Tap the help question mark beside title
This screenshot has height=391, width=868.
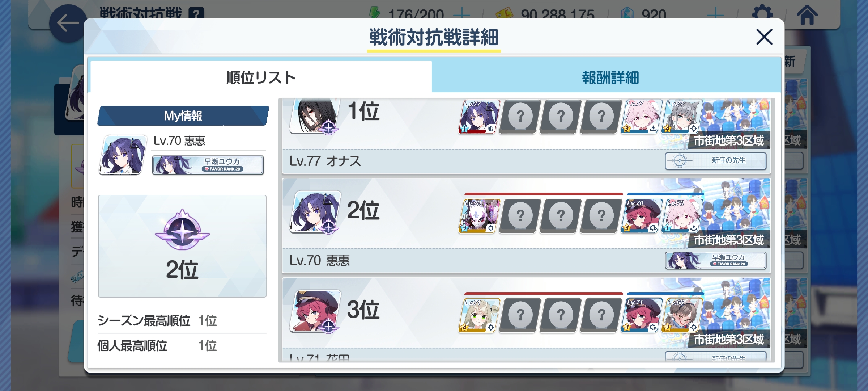pyautogui.click(x=196, y=14)
